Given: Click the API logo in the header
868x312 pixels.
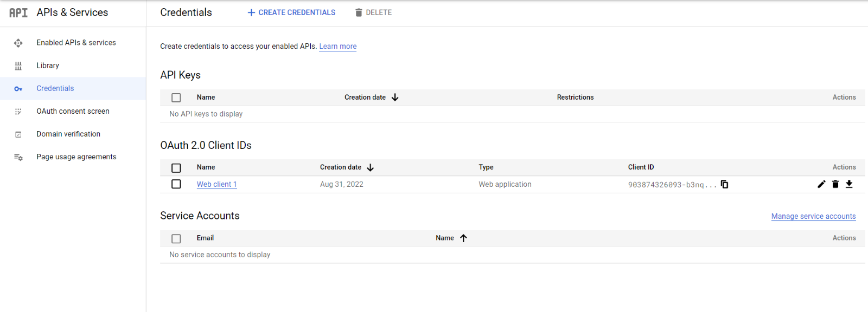Looking at the screenshot, I should click(18, 12).
